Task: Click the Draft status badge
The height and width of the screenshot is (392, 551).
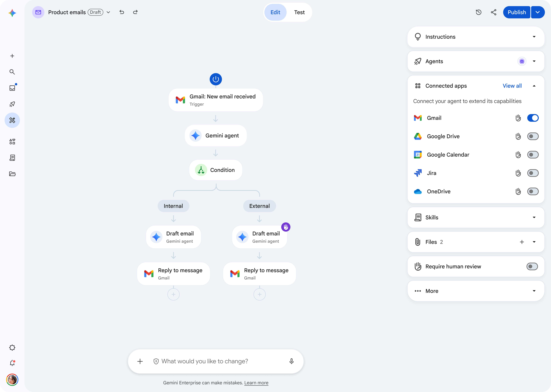Action: click(x=96, y=12)
